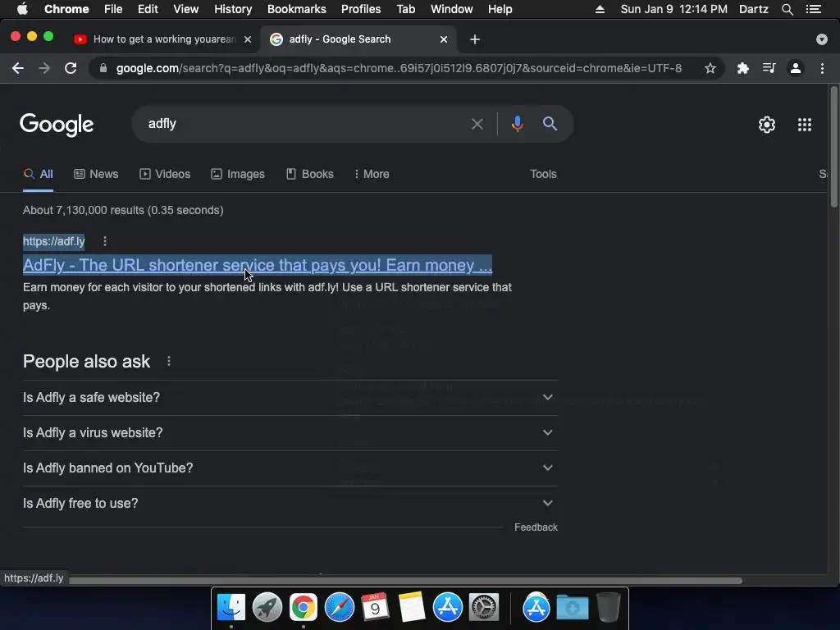Screen dimensions: 840x630
Task: Open options dots beside https://adf.ly
Action: [x=105, y=241]
